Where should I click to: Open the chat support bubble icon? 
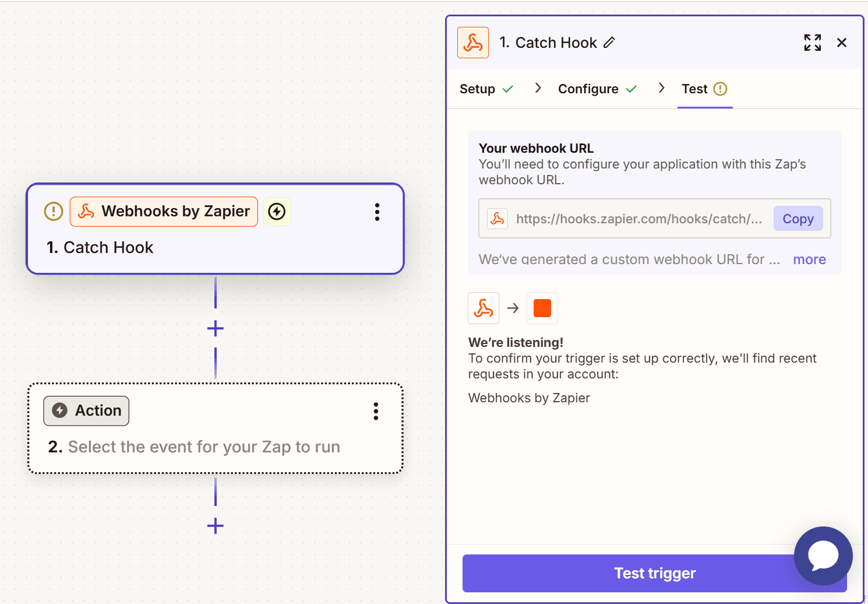coord(823,556)
